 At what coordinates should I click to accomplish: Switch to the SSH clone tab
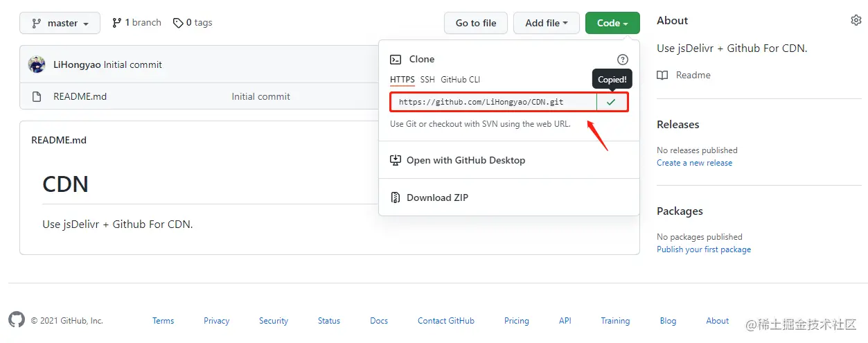click(427, 80)
